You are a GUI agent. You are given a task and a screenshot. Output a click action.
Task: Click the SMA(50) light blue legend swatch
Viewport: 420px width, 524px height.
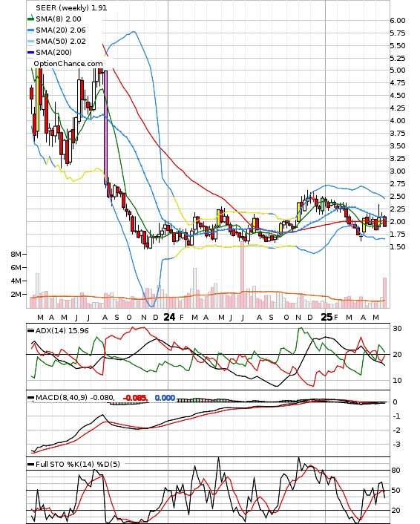[30, 41]
